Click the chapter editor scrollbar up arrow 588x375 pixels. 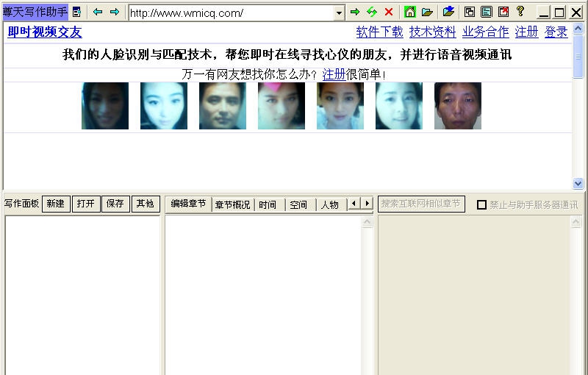tap(367, 222)
